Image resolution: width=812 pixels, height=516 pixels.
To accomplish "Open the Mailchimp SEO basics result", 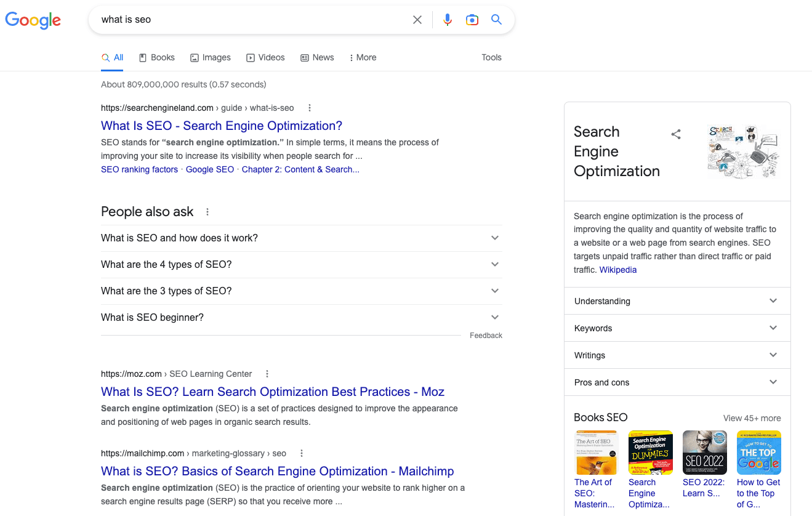I will pos(278,471).
